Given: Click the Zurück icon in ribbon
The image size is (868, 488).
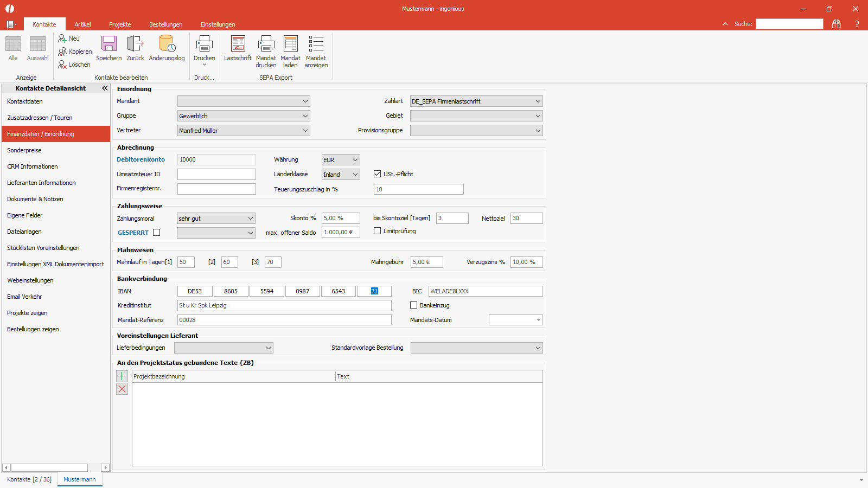Looking at the screenshot, I should point(135,44).
